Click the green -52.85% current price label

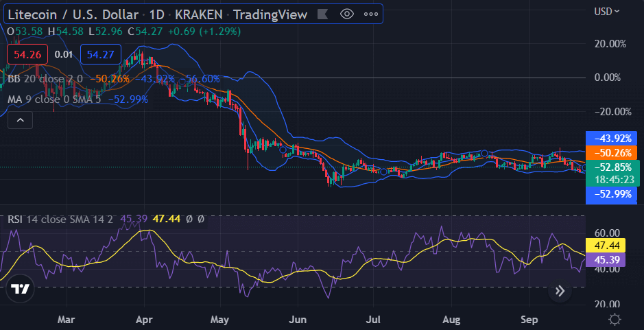pyautogui.click(x=613, y=167)
